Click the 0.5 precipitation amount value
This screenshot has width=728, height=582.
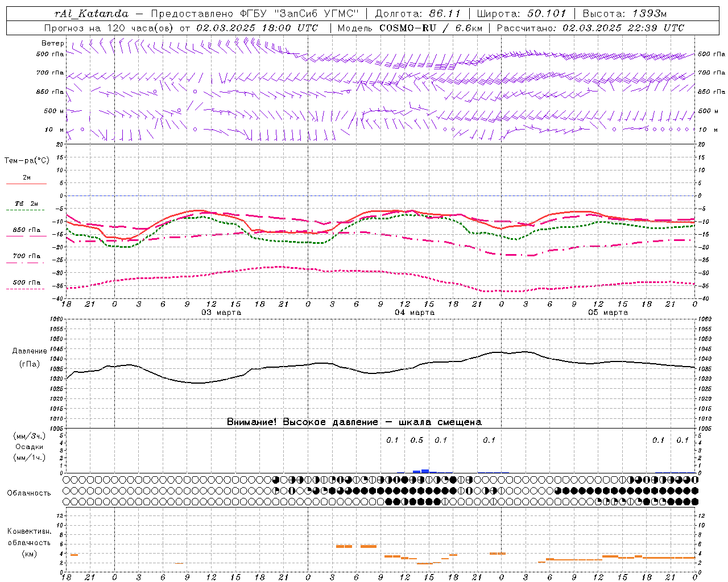[417, 440]
